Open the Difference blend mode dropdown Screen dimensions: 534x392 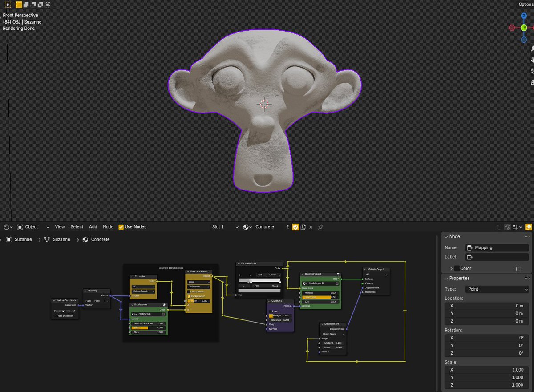pyautogui.click(x=198, y=287)
